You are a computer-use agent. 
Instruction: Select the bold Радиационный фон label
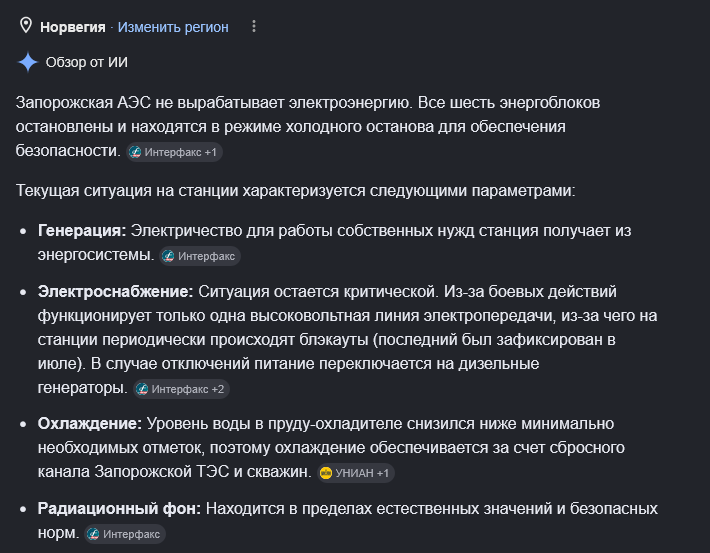(x=119, y=509)
